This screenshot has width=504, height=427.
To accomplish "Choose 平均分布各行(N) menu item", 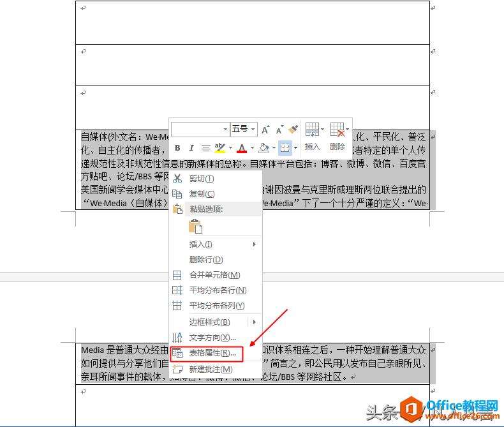I will 216,290.
